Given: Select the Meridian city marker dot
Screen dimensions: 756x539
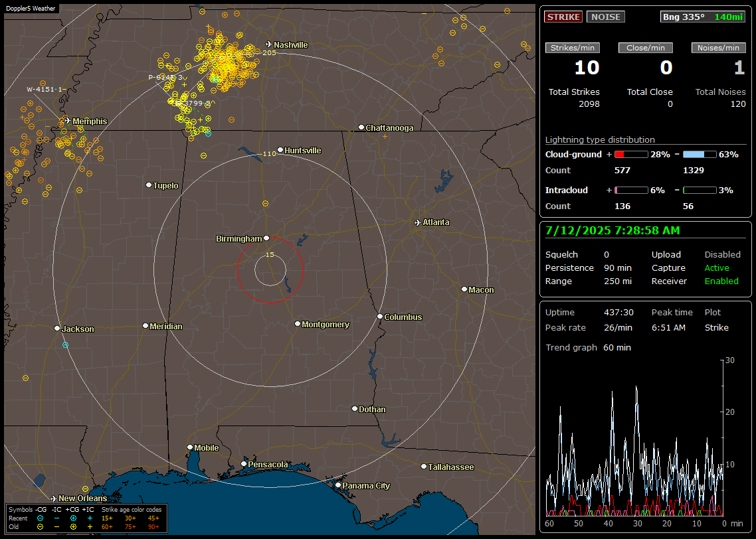Looking at the screenshot, I should pyautogui.click(x=145, y=326).
